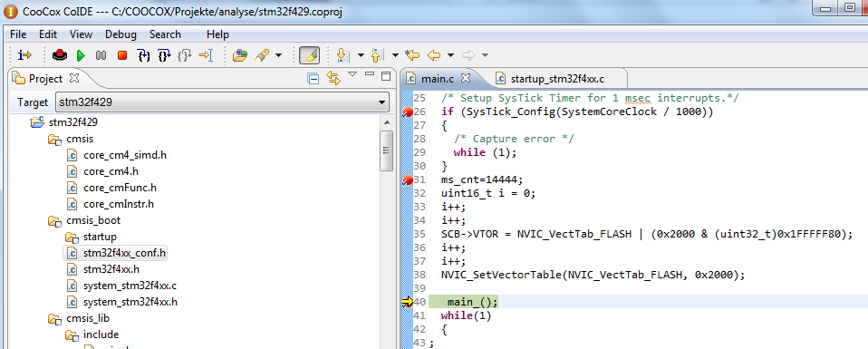Open Search flashlight dropdown arrow
This screenshot has height=349, width=868.
[x=278, y=55]
